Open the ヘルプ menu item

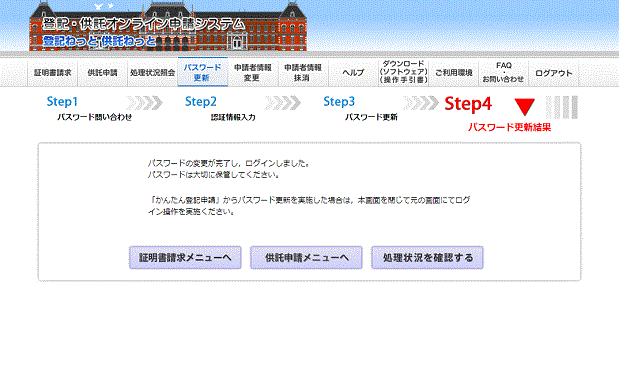(x=353, y=73)
